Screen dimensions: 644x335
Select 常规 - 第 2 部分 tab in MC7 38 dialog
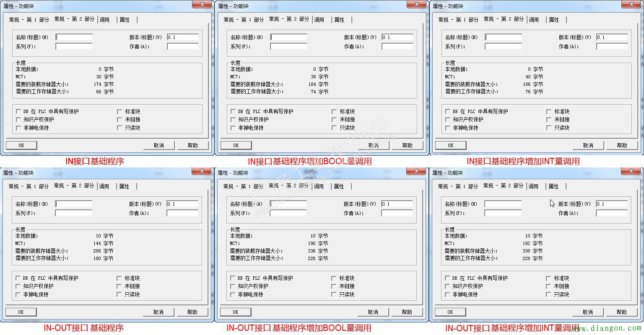point(289,19)
